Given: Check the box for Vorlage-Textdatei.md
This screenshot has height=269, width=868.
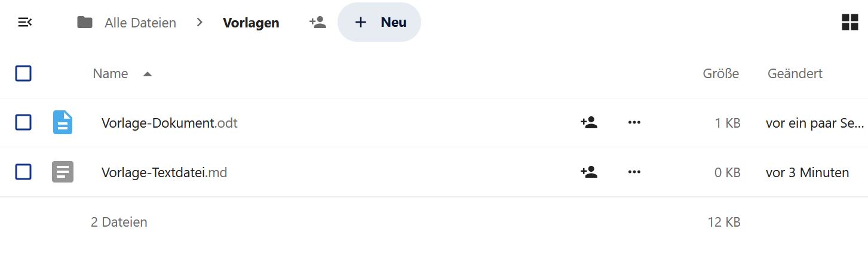Looking at the screenshot, I should (x=23, y=172).
